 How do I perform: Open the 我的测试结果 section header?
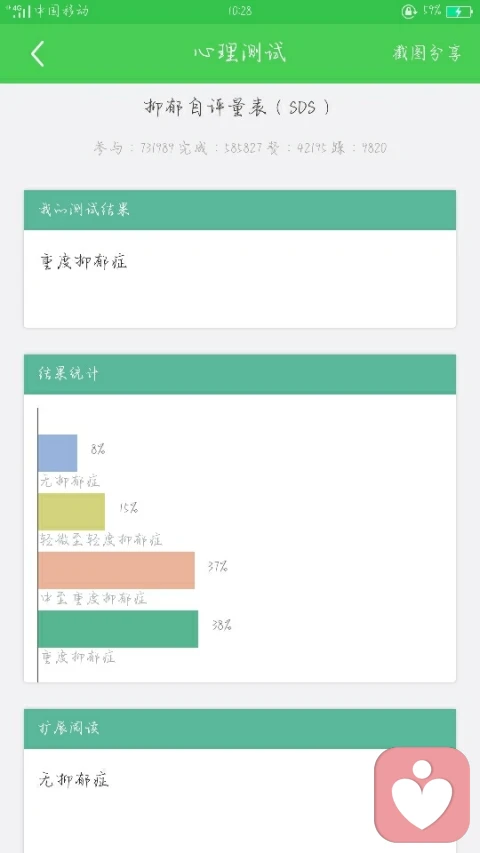pos(239,209)
